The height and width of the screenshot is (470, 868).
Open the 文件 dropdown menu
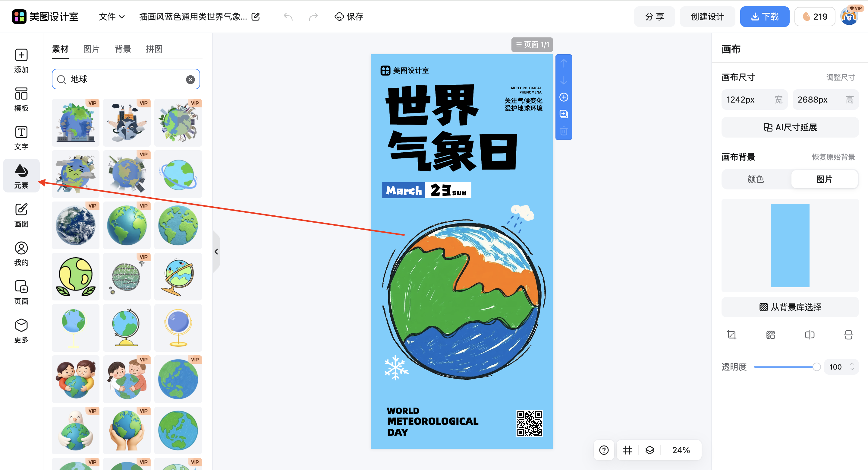[x=112, y=17]
